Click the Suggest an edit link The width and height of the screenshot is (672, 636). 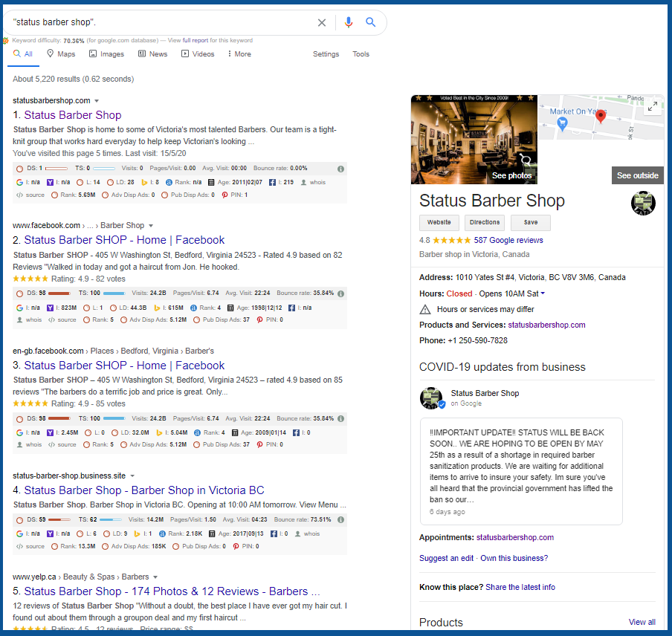pos(446,559)
